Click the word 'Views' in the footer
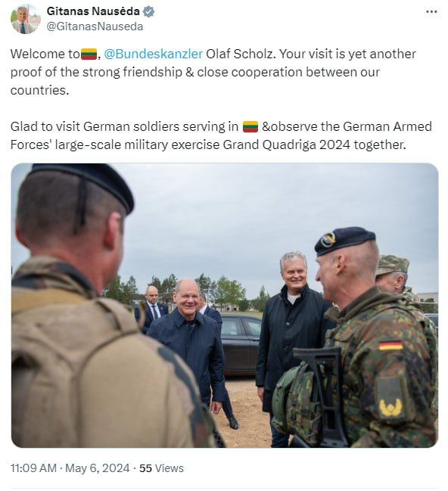Viewport: 448px width, 491px height. point(170,468)
